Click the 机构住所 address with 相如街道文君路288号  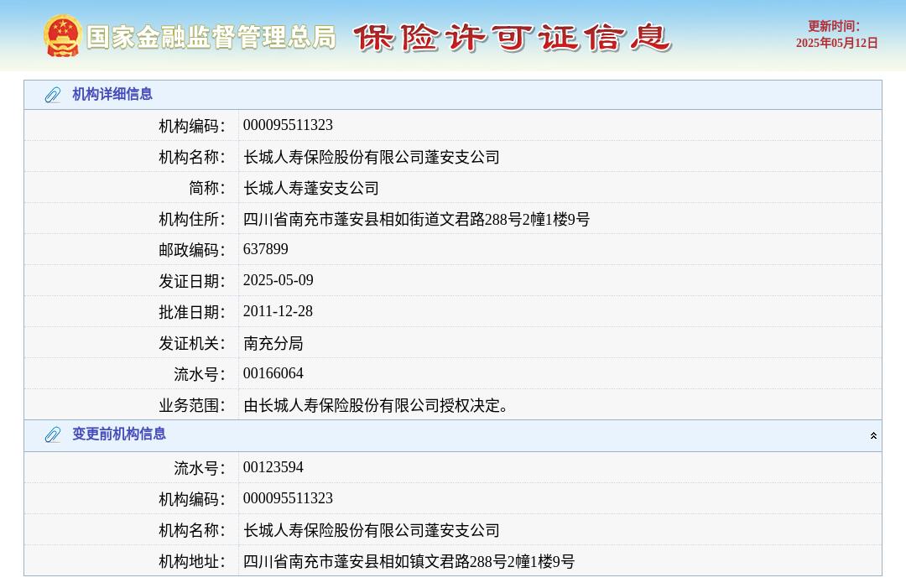416,219
